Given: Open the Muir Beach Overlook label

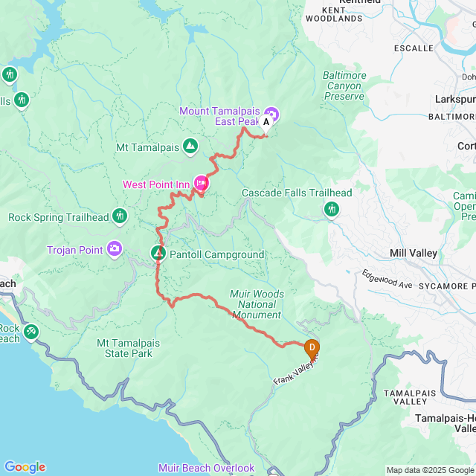Looking at the screenshot, I should 207,468.
